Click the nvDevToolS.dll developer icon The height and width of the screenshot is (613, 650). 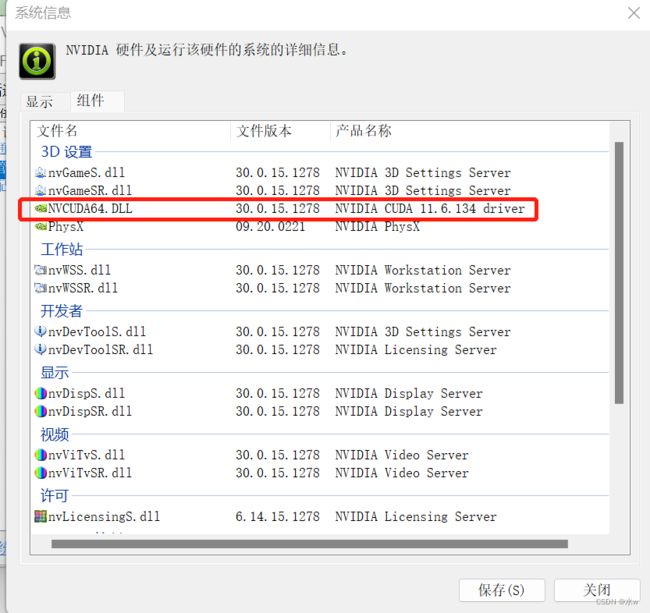(x=41, y=332)
